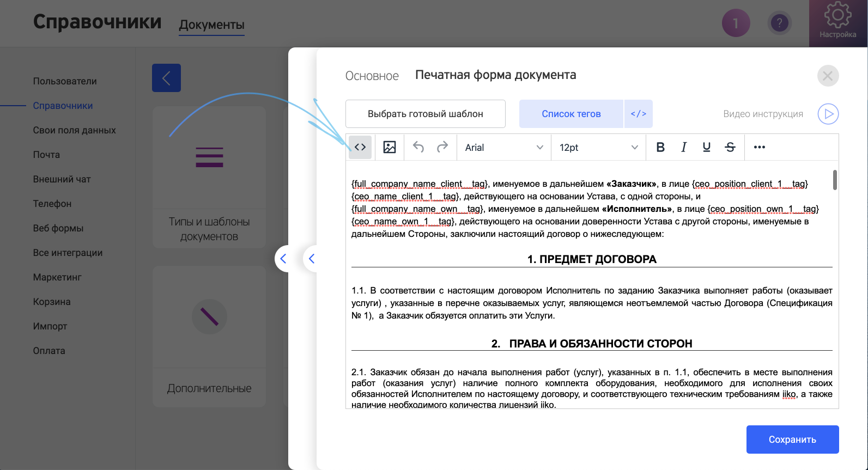This screenshot has width=868, height=470.
Task: Open Настройка settings gear
Action: pos(838,23)
